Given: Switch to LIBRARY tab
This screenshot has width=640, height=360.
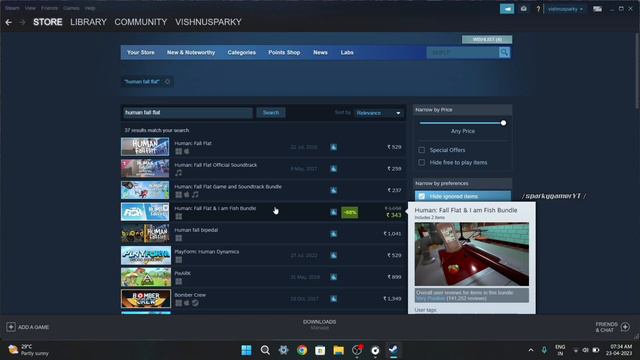Looking at the screenshot, I should (x=88, y=22).
